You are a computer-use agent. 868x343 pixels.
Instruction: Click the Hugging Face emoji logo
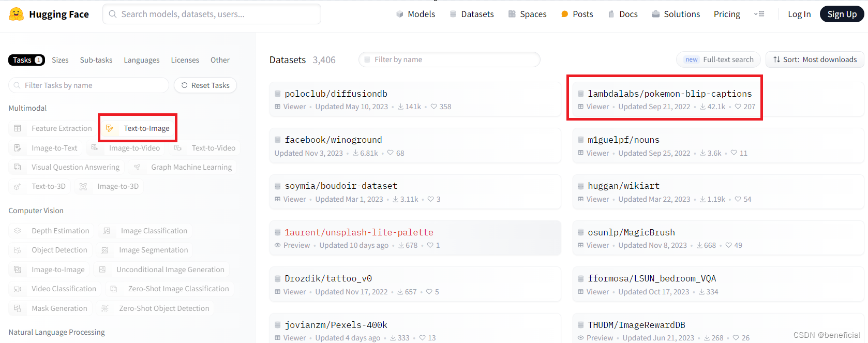click(x=17, y=14)
